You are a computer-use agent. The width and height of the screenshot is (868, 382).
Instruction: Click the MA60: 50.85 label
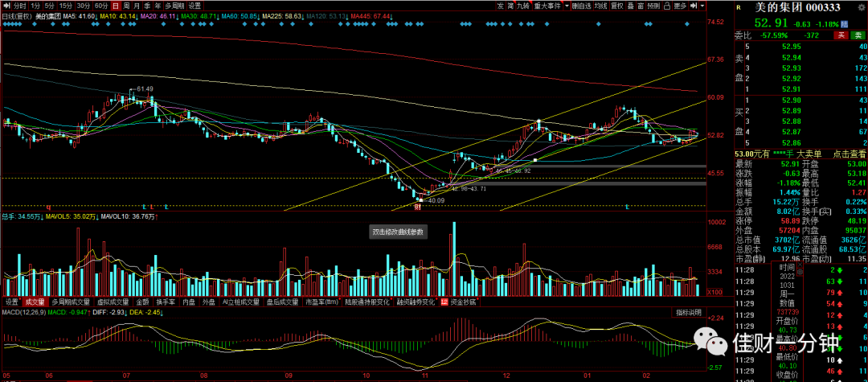(x=240, y=17)
